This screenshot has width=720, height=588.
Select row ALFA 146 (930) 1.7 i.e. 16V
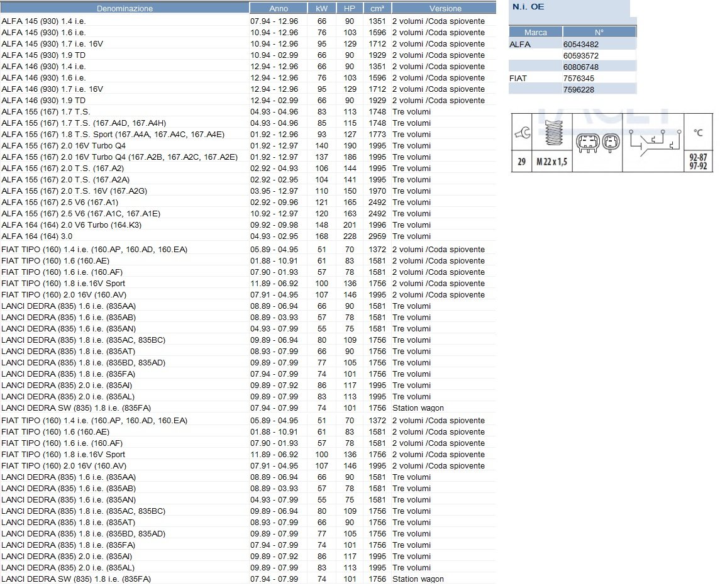[248, 89]
